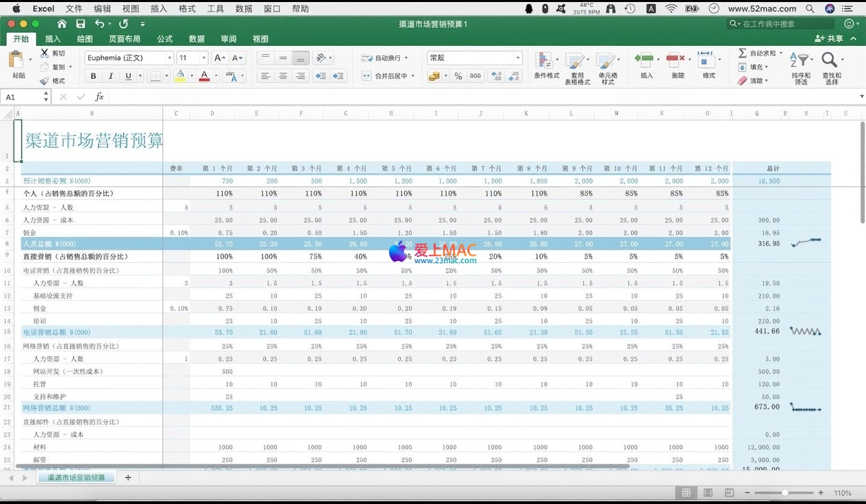Increase font size with larger A button

pos(219,58)
